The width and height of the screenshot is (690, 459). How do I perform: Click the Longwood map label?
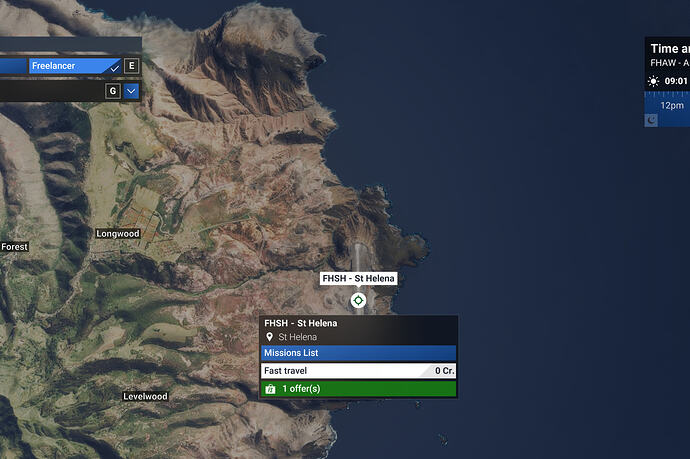point(118,234)
